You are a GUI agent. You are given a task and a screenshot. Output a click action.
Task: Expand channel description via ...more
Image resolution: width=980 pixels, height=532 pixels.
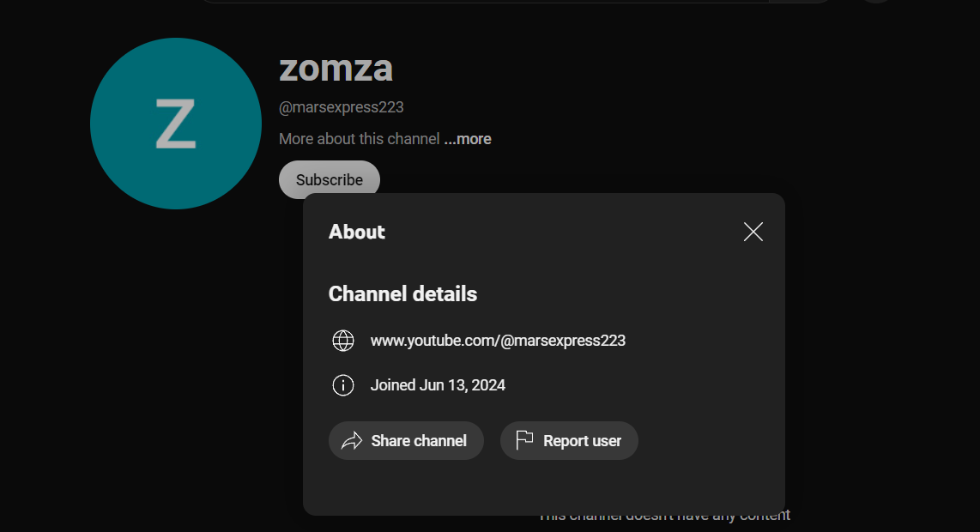point(468,139)
